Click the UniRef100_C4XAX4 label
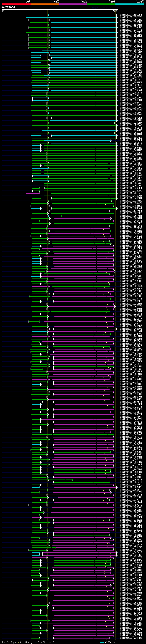This screenshot has height=644, width=146. [131, 565]
